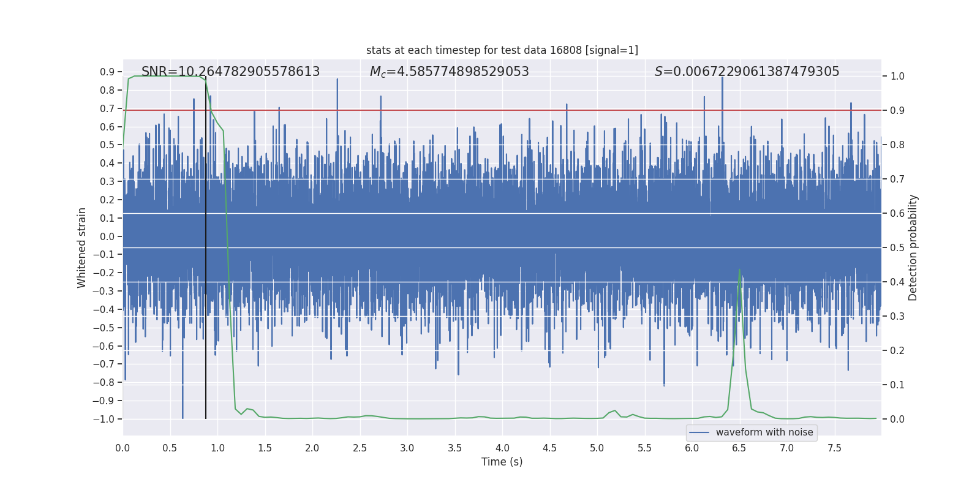Click the right axis tick label 0.5
The width and height of the screenshot is (980, 490).
897,247
